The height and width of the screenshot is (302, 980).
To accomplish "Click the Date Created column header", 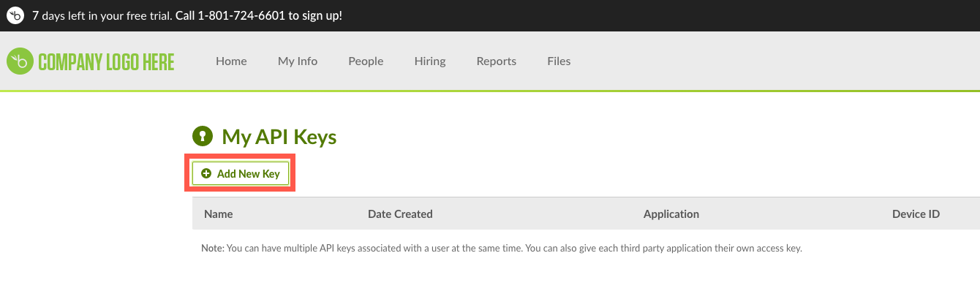I will (x=400, y=214).
